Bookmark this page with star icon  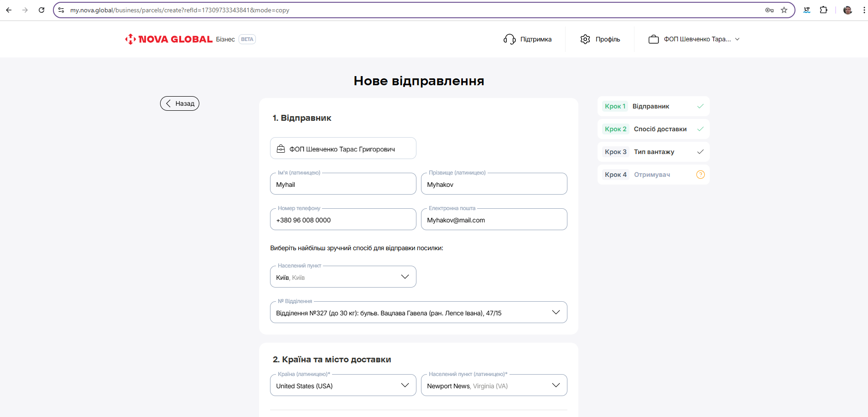click(x=784, y=10)
